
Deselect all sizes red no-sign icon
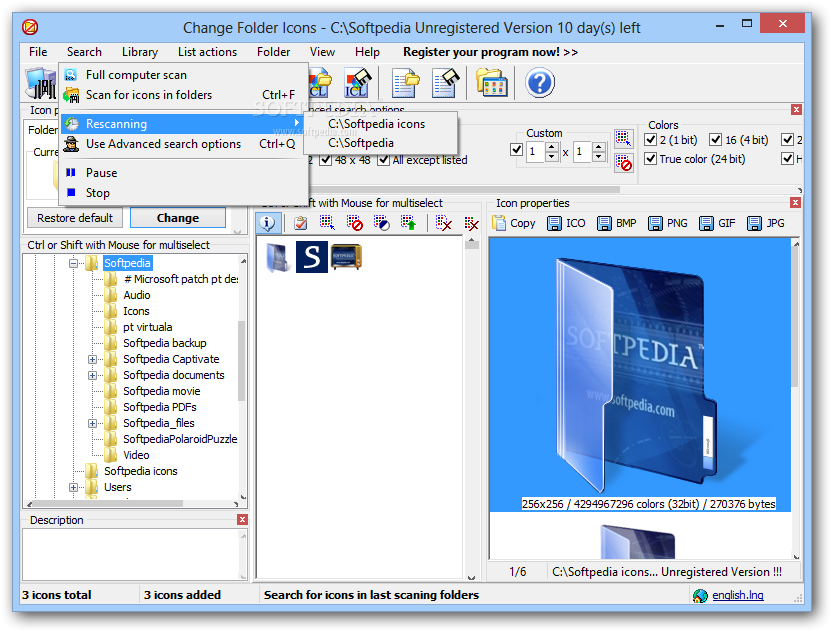(623, 162)
